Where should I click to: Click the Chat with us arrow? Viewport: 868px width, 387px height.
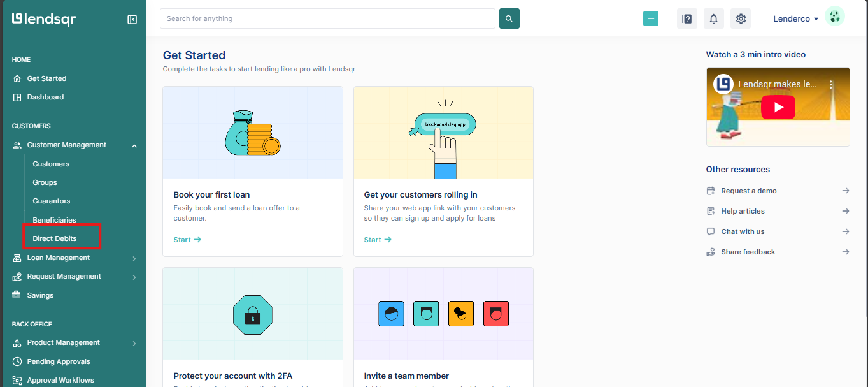(x=846, y=231)
